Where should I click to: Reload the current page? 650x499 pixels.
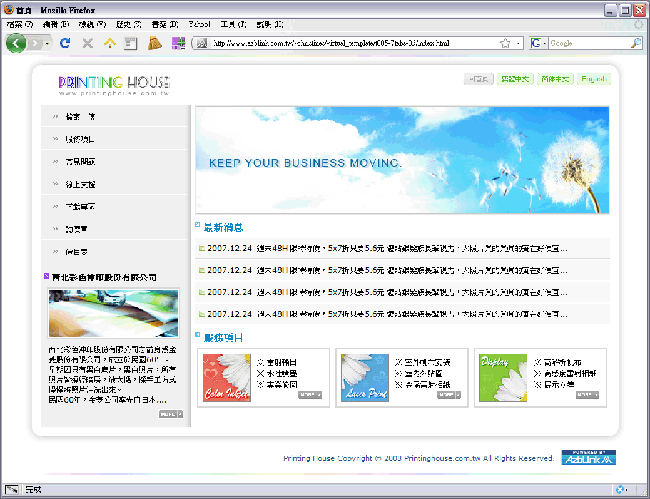(x=66, y=43)
